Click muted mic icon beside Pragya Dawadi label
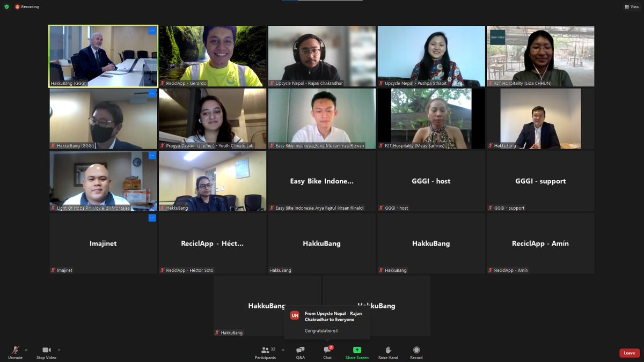 click(x=163, y=146)
